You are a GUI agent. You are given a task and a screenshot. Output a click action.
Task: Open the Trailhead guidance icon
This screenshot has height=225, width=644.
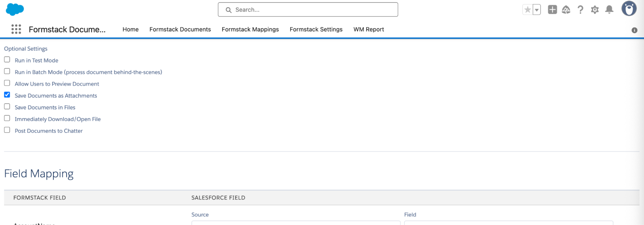point(566,10)
